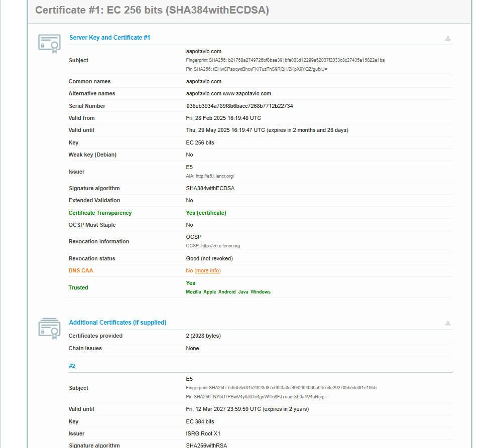This screenshot has height=448, width=497.
Task: Click the Apple trust store label
Action: click(210, 292)
